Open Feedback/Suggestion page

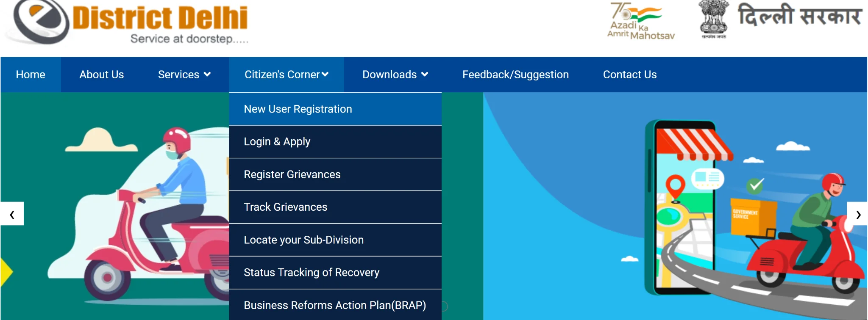point(515,74)
